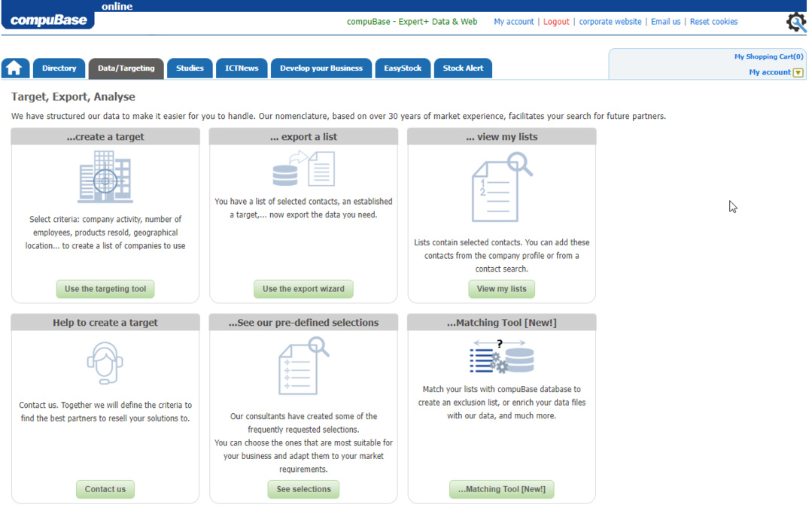
Task: Open the settings gear icon
Action: [x=795, y=22]
